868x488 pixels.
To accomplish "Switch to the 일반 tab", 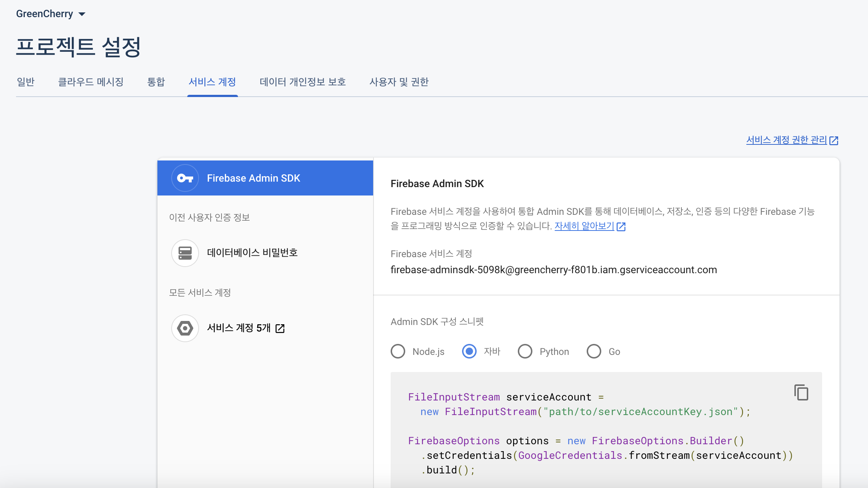I will (26, 82).
